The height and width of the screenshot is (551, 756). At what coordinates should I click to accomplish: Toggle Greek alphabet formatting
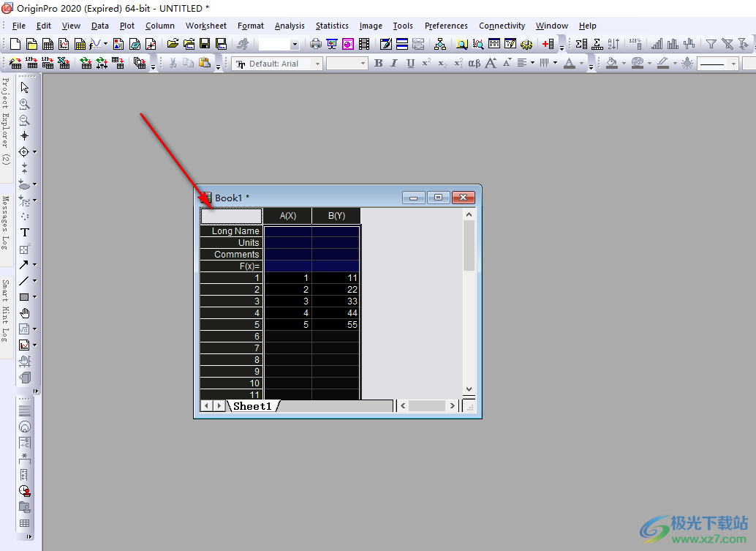[x=475, y=63]
